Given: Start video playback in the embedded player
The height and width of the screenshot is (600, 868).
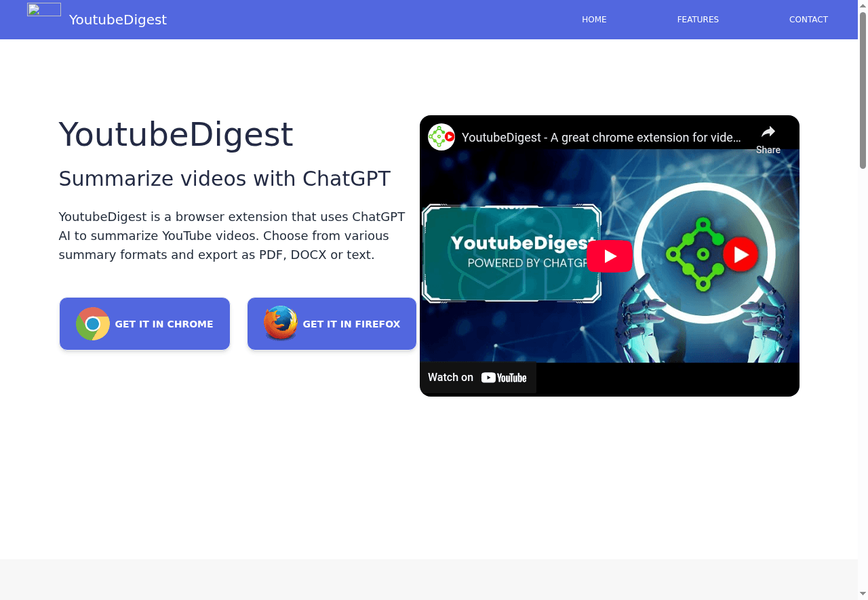Looking at the screenshot, I should pyautogui.click(x=610, y=256).
